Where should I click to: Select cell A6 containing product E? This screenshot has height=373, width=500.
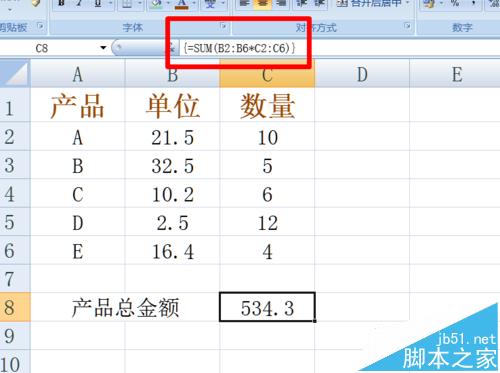(78, 250)
